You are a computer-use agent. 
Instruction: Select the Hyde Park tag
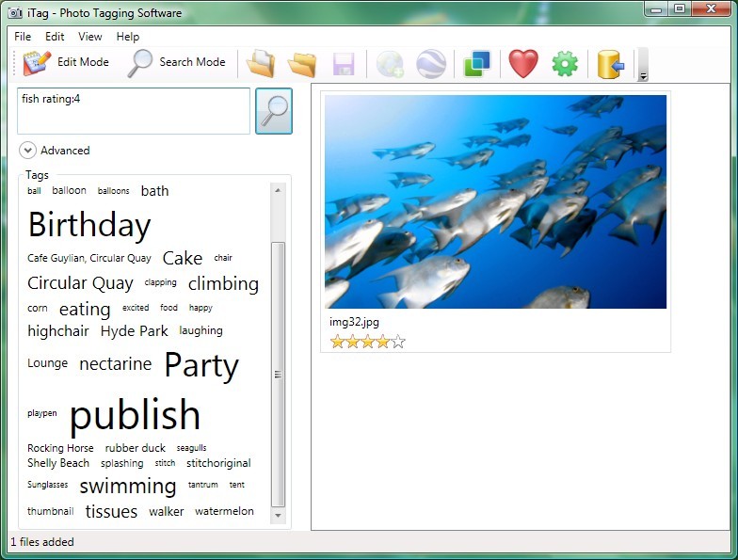[x=134, y=331]
